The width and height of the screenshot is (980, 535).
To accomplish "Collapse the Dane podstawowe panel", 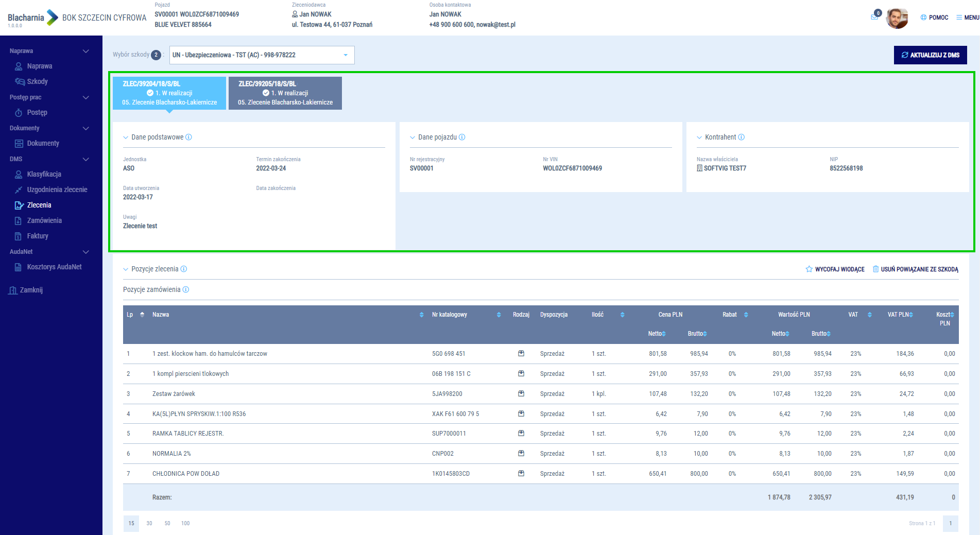I will pos(126,137).
